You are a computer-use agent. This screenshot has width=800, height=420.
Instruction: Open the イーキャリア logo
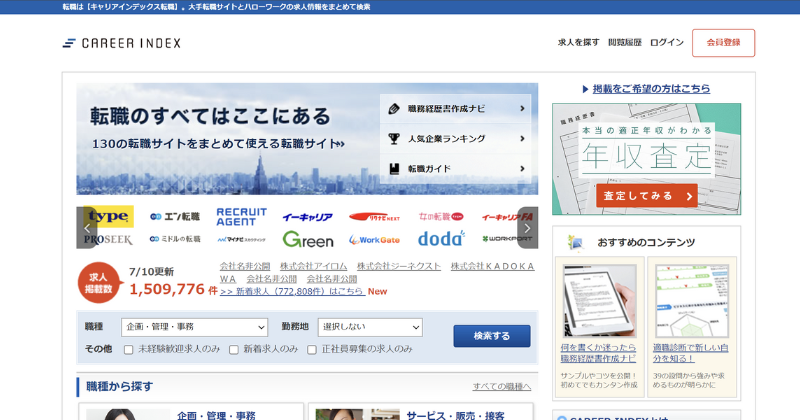click(x=308, y=217)
